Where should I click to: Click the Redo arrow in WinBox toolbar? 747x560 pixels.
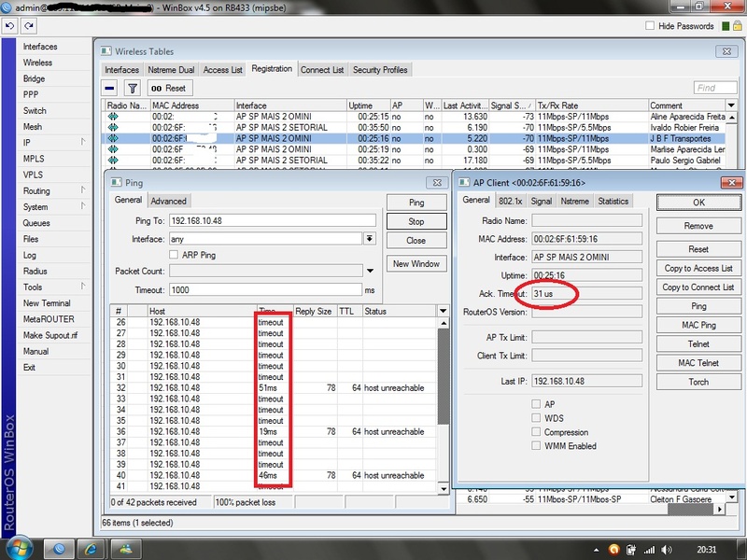29,26
